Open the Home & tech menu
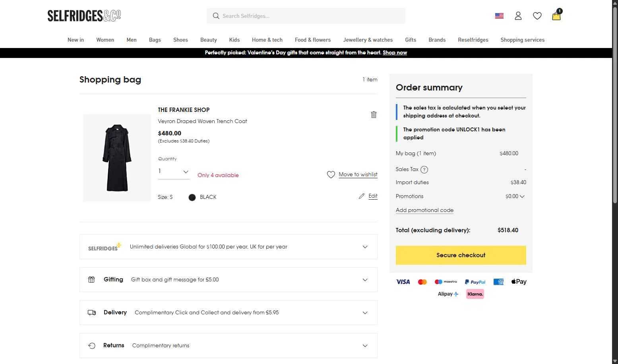Screen dimensions: 618x364 click(x=267, y=40)
